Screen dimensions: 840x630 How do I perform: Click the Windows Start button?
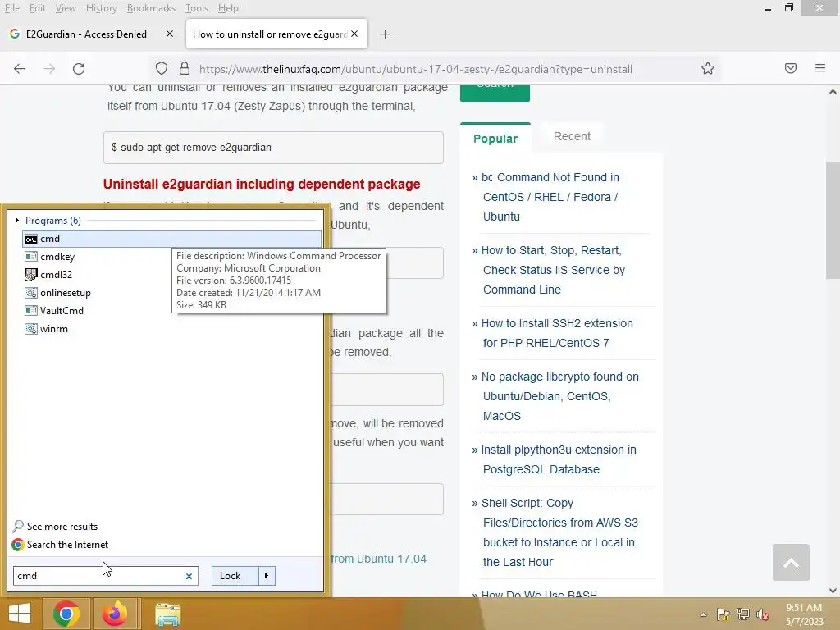pos(20,614)
